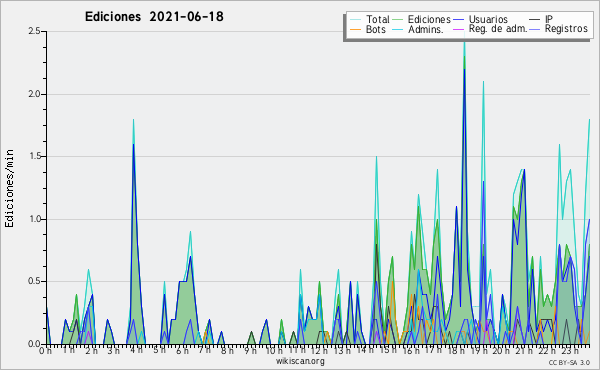This screenshot has width=600, height=370.
Task: Click the Ediciones/min axis label
Action: 9,188
